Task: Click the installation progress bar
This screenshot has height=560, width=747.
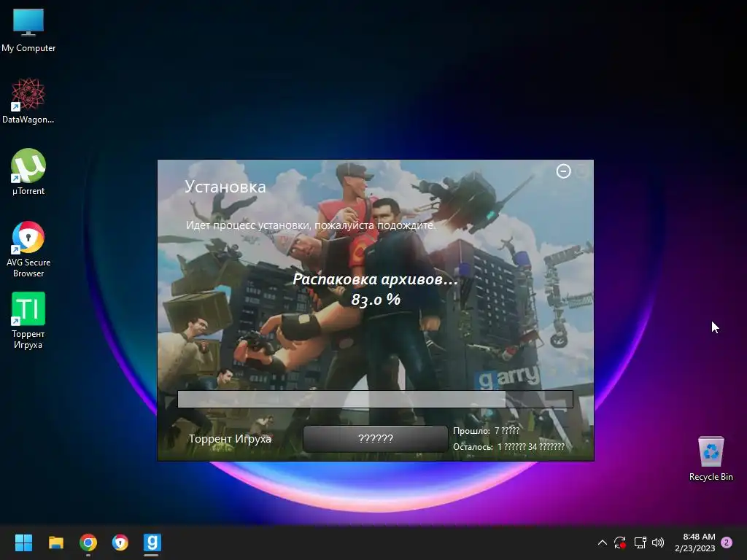Action: 376,399
